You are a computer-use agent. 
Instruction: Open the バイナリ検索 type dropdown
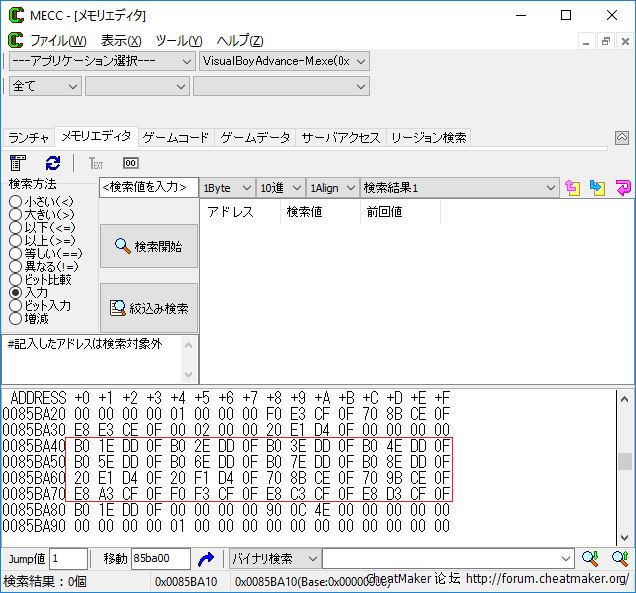pyautogui.click(x=274, y=559)
